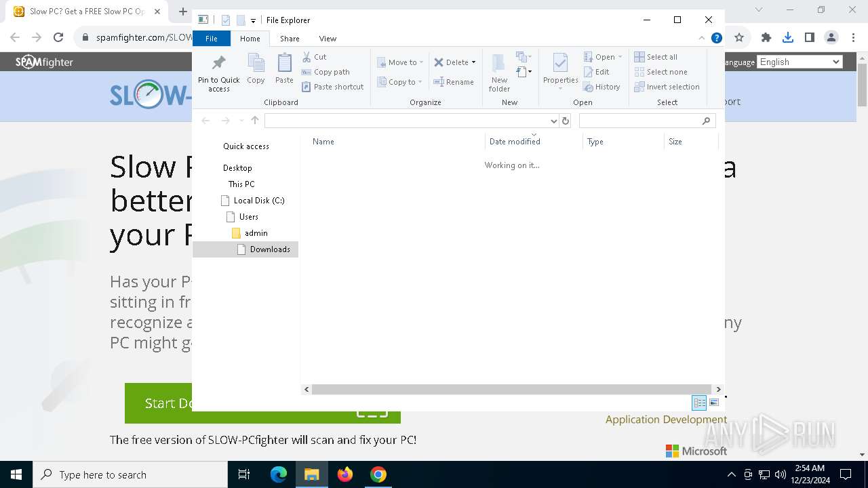Viewport: 868px width, 488px height.
Task: Click Chrome side panel icon
Action: click(x=809, y=37)
